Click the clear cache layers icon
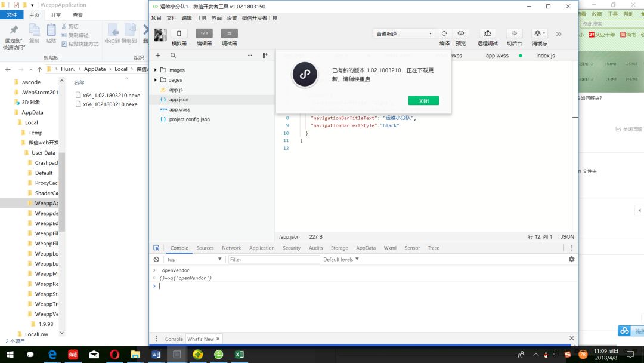 (x=540, y=33)
